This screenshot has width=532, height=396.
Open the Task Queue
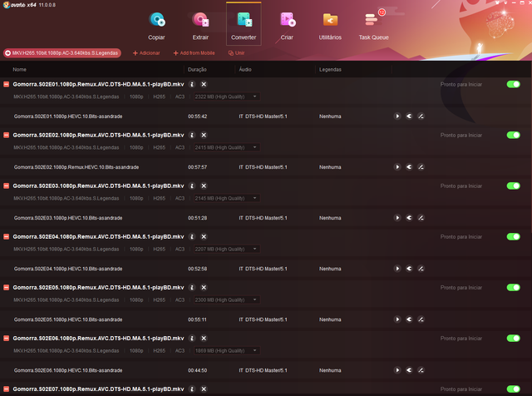click(x=373, y=26)
